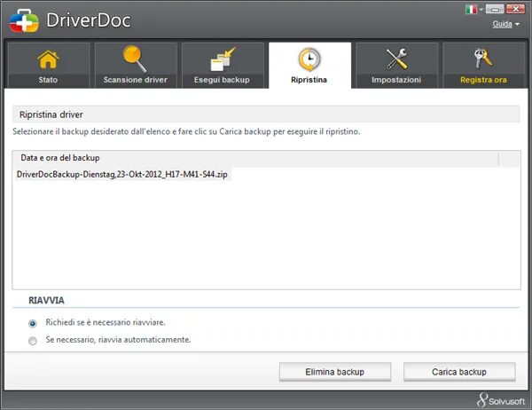This screenshot has width=532, height=410.
Task: Click the 'Data e ora del backup' column header
Action: pos(255,158)
